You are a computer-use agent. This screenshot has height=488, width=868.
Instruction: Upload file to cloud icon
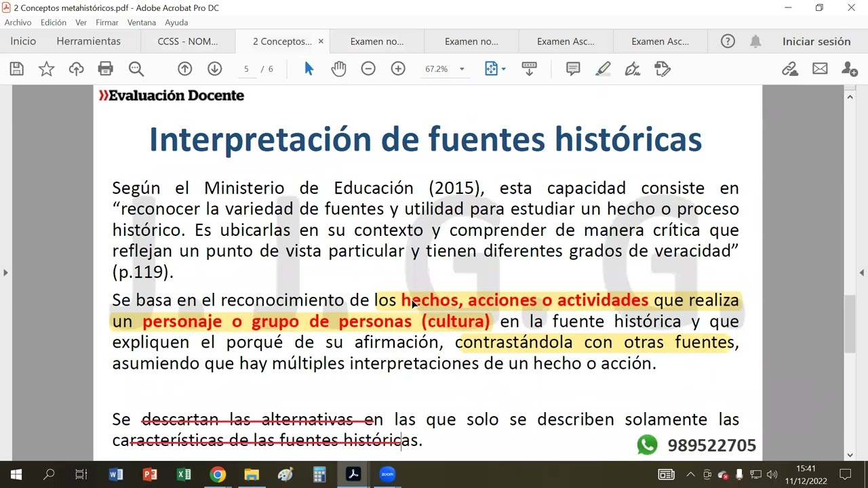click(x=76, y=68)
